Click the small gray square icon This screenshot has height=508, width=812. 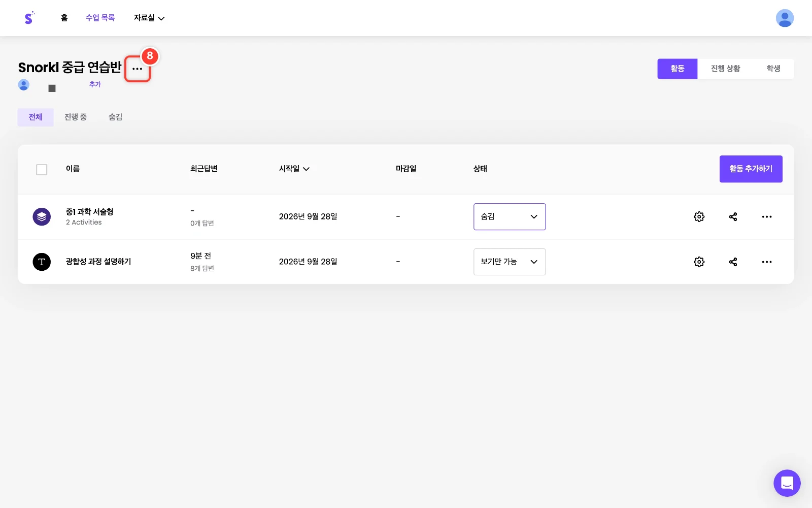click(x=52, y=88)
